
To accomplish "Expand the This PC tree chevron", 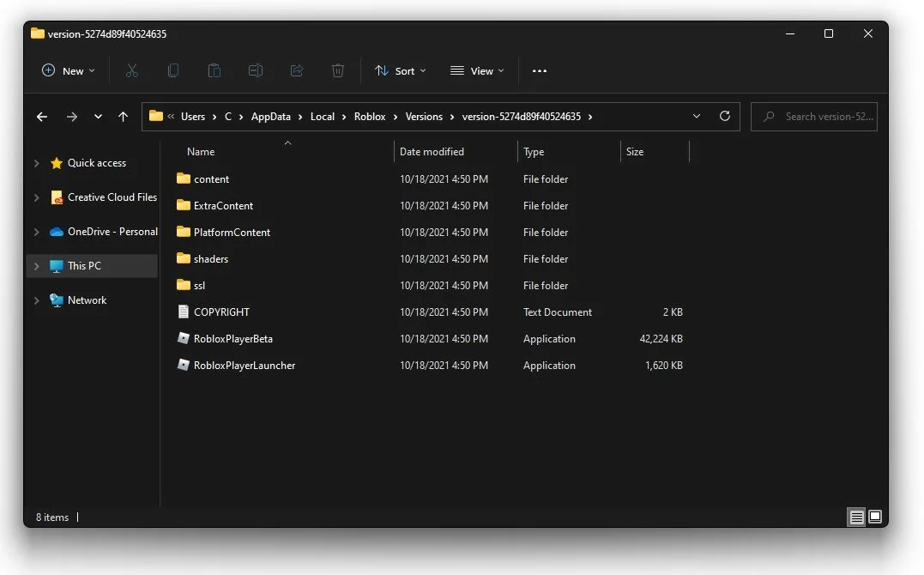I will [x=37, y=266].
